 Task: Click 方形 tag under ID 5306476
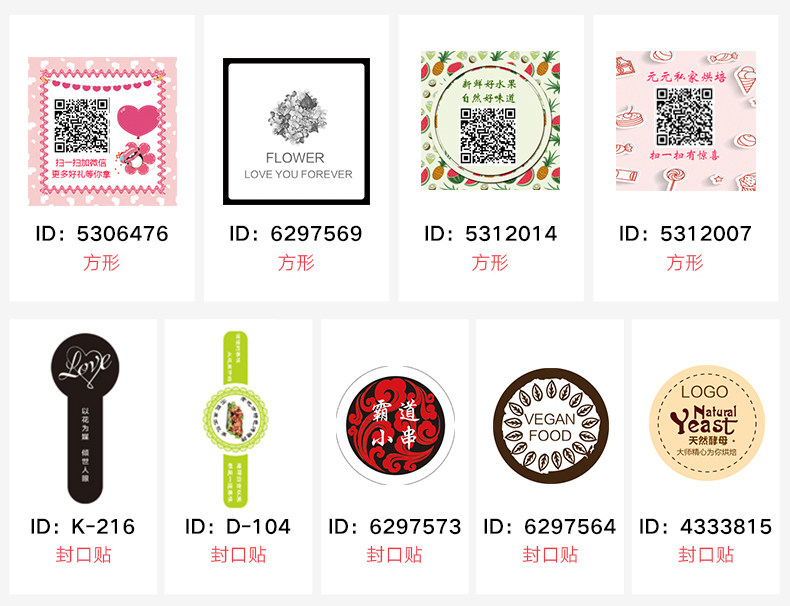[x=101, y=263]
